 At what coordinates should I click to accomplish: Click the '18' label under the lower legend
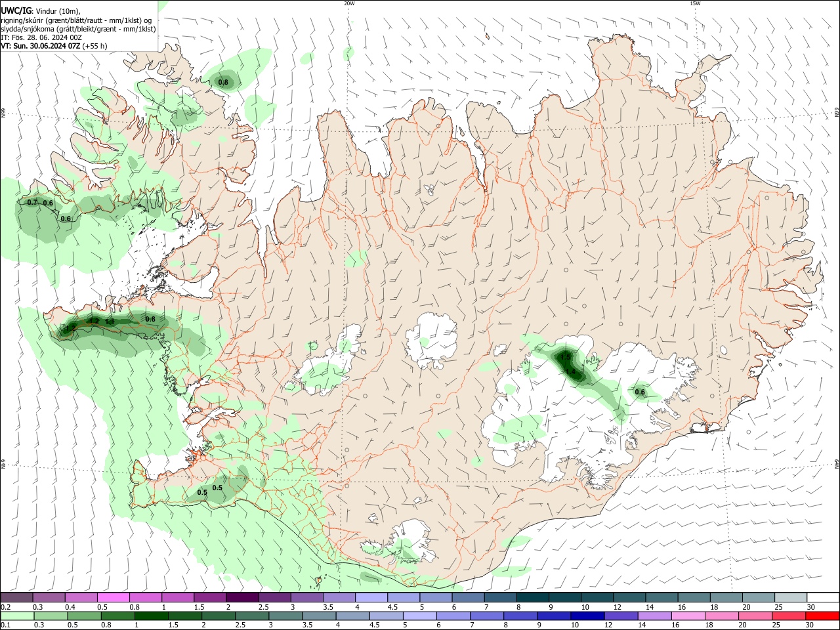708,625
